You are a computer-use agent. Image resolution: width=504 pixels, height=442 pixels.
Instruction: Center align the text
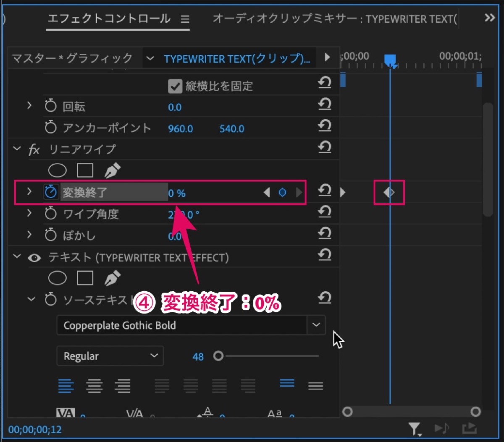point(94,385)
